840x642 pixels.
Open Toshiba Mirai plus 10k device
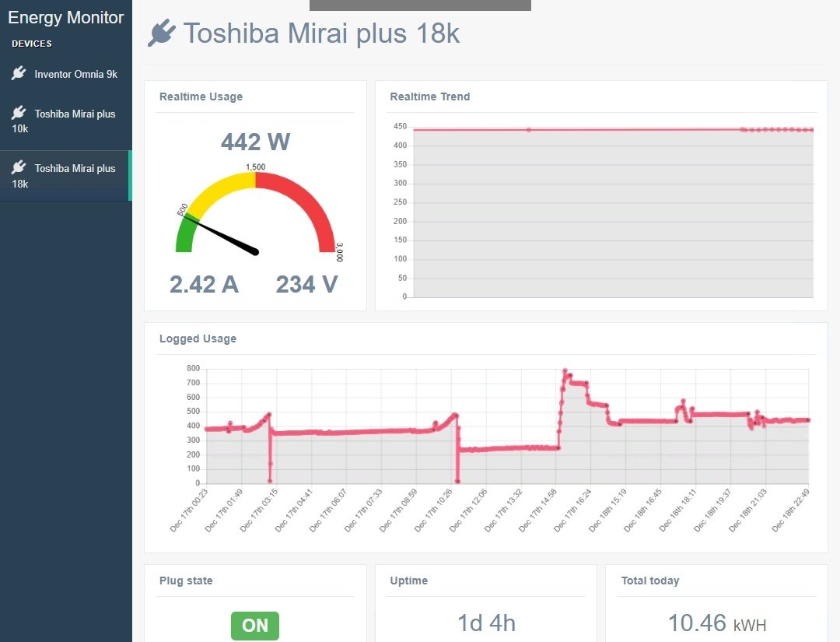coord(66,121)
